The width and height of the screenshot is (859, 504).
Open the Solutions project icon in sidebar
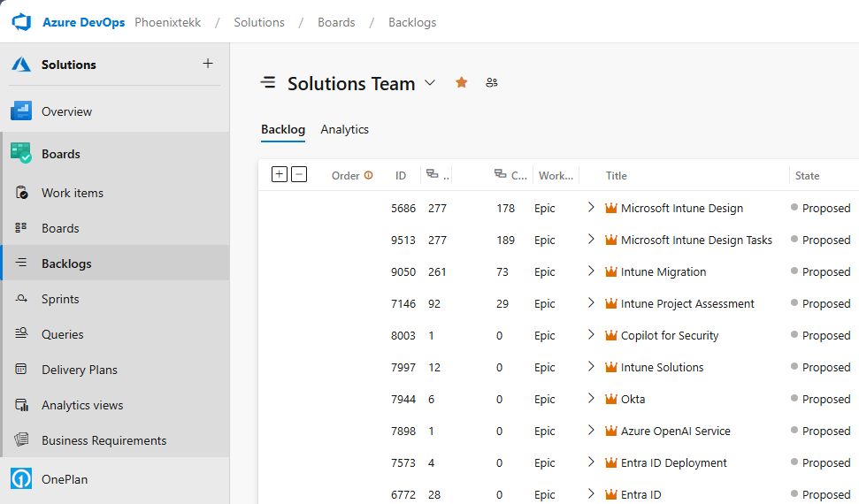coord(21,65)
